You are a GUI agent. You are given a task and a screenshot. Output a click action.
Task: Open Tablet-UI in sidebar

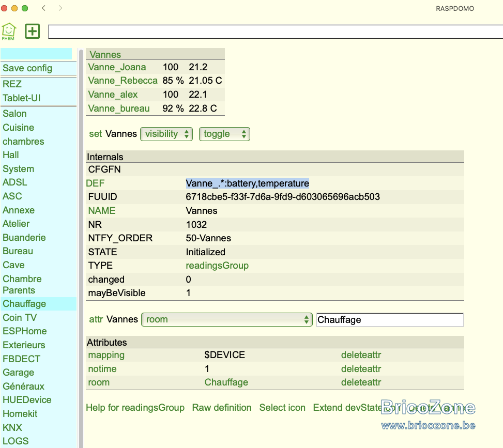point(22,98)
